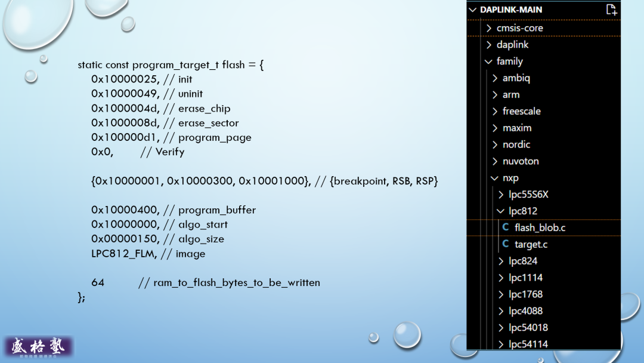Select the lpc1768 folder
The image size is (644, 363).
pyautogui.click(x=526, y=294)
